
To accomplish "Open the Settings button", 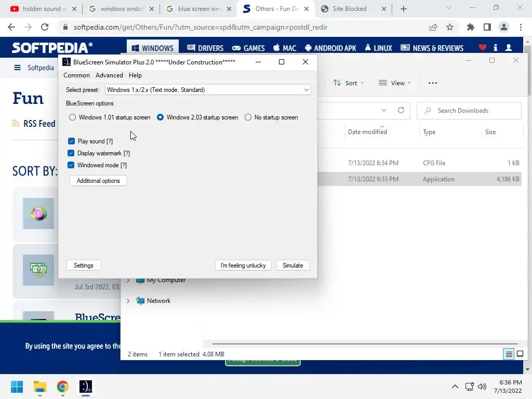I will (x=84, y=265).
